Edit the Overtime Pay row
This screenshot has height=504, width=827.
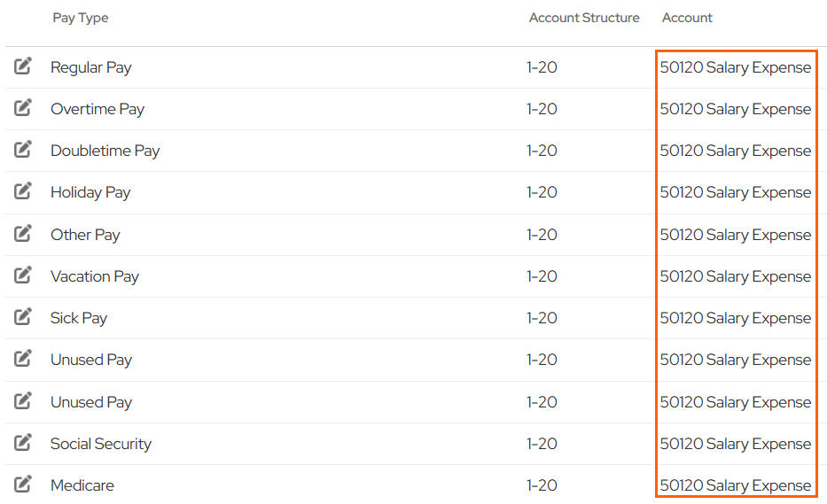[x=23, y=108]
